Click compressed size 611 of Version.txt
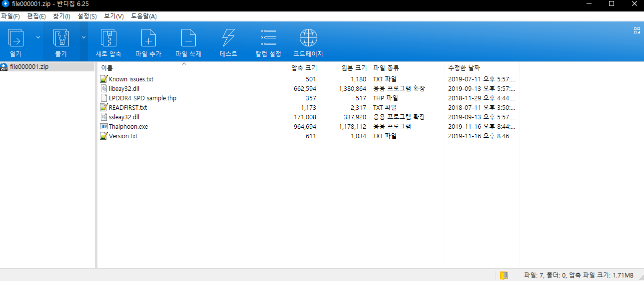644x281 pixels. pyautogui.click(x=311, y=136)
